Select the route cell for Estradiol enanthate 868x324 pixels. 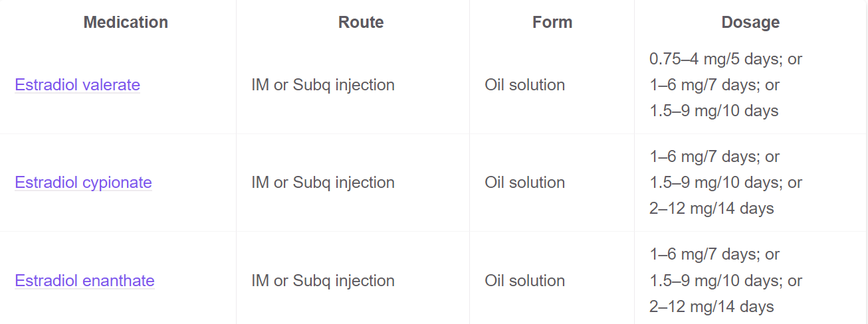coord(323,281)
